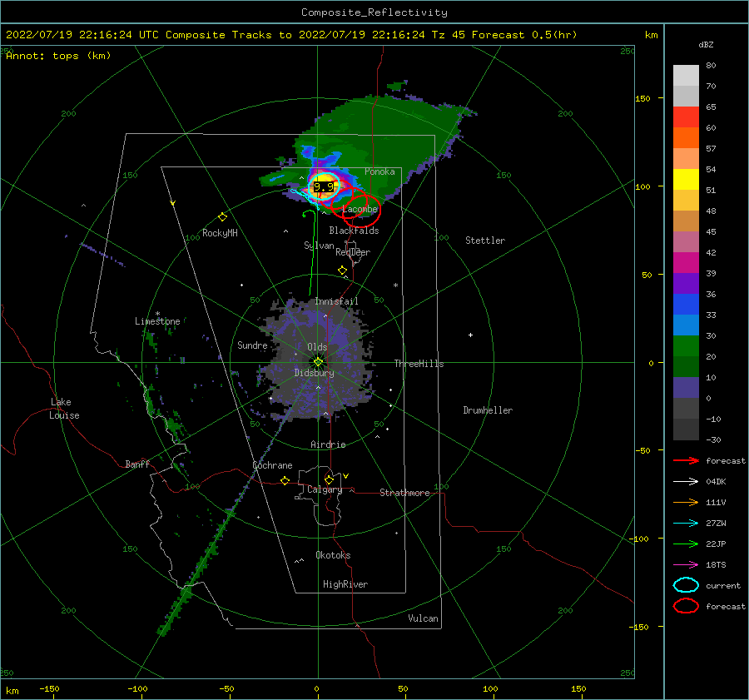Click the green 22JP arrow legend icon
The width and height of the screenshot is (749, 700).
coord(686,544)
